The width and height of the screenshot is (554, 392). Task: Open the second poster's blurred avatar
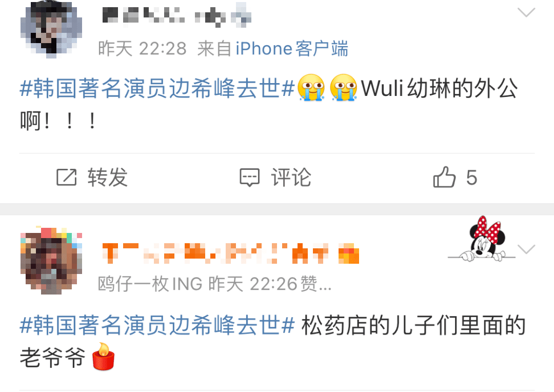click(x=51, y=261)
